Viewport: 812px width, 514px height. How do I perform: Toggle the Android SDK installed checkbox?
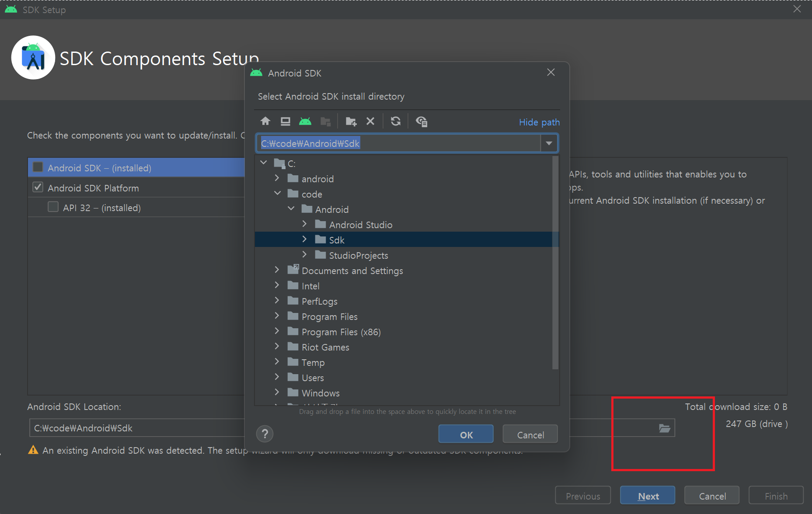38,167
